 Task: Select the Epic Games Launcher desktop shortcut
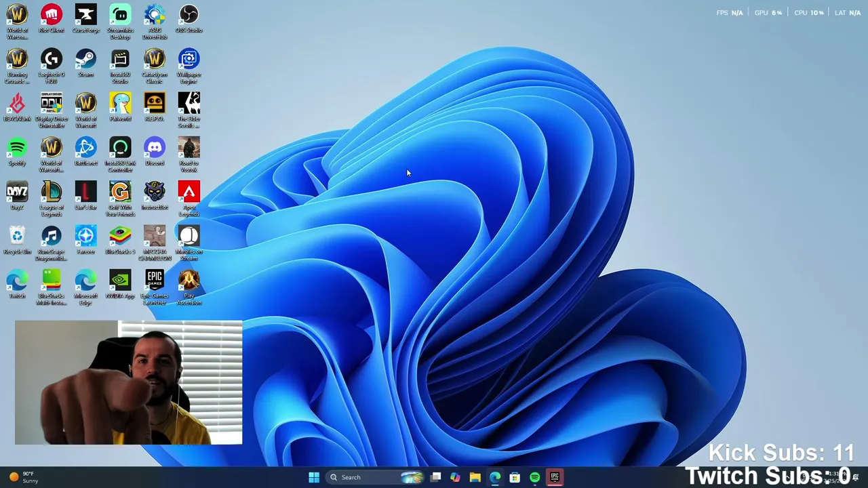click(x=155, y=287)
